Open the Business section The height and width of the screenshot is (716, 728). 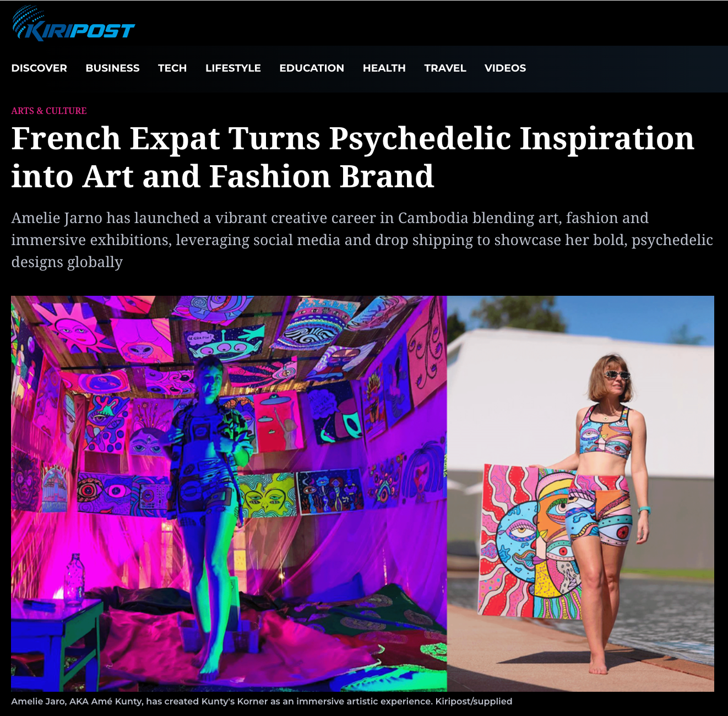(x=112, y=68)
